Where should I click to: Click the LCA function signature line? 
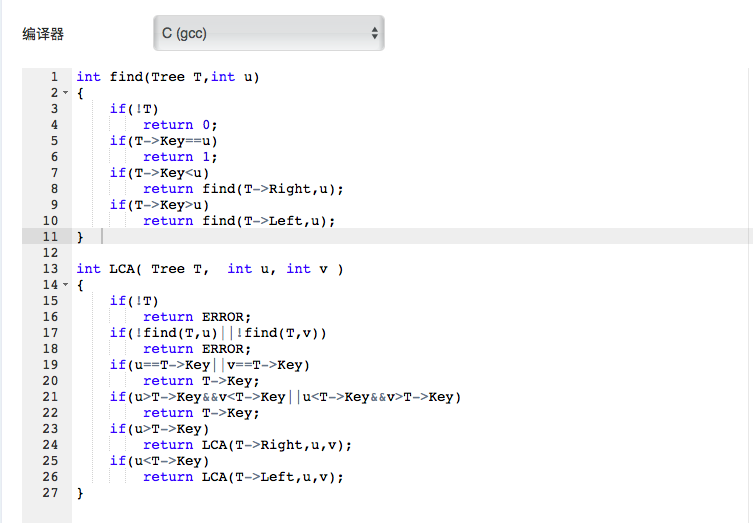coord(210,269)
